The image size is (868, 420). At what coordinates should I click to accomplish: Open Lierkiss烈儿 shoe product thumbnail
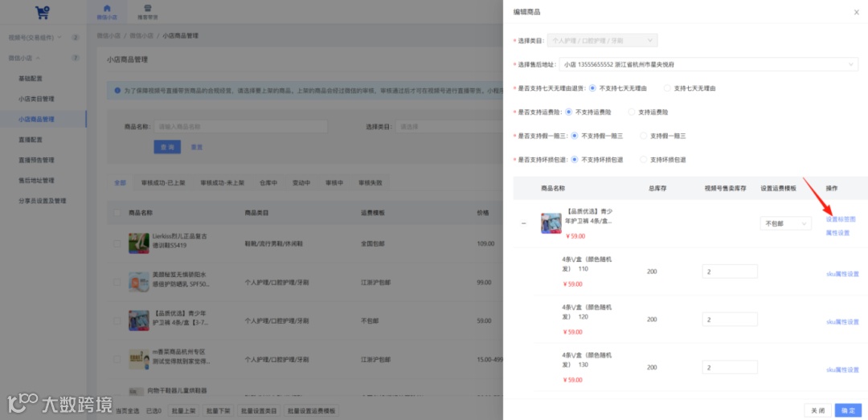(x=138, y=243)
